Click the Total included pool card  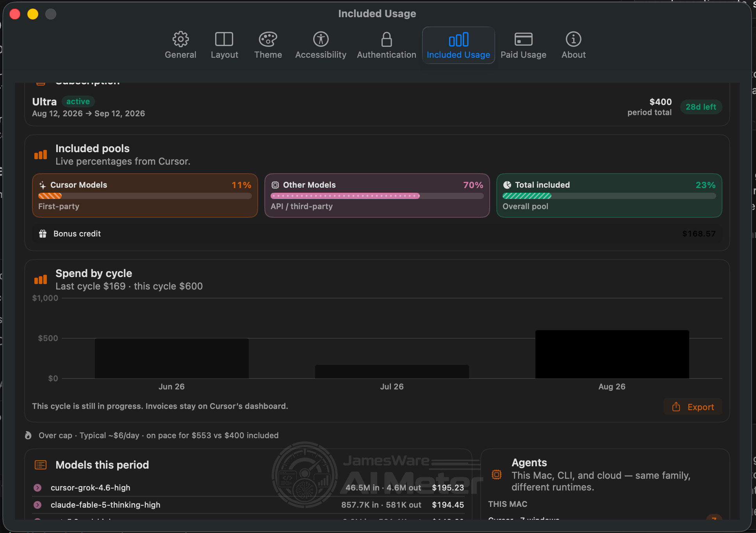[609, 195]
